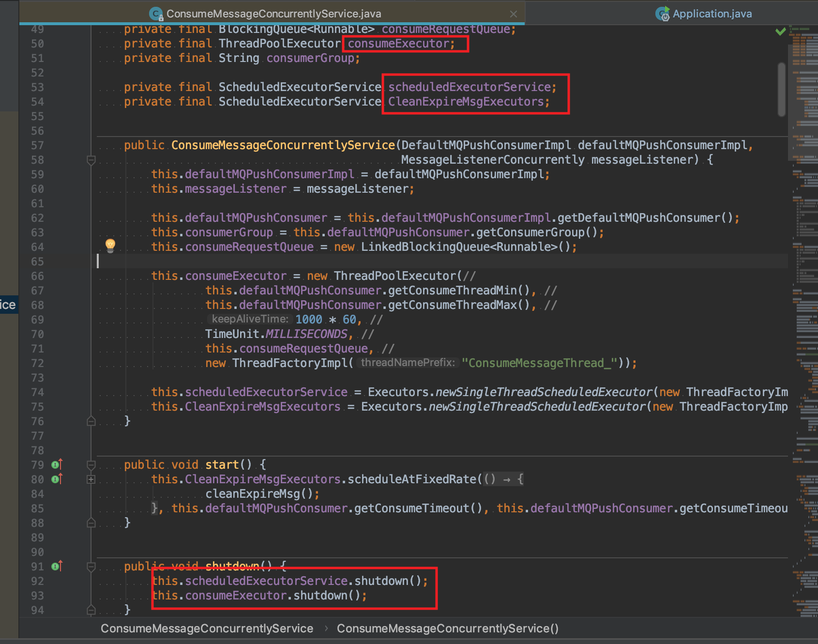Click the ConsumeMessageConcurrentlyService() constructor breadcrumb
Screen dimensions: 818x644
(448, 628)
